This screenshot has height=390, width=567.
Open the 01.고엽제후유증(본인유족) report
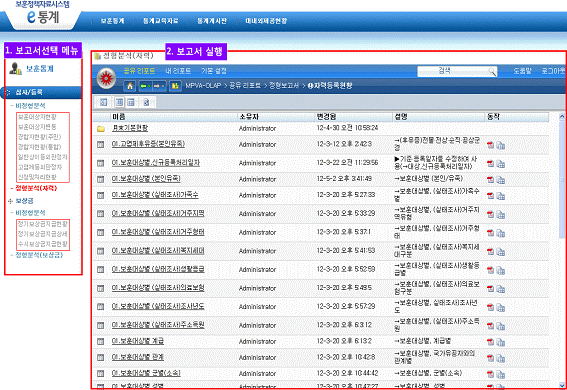coord(148,144)
